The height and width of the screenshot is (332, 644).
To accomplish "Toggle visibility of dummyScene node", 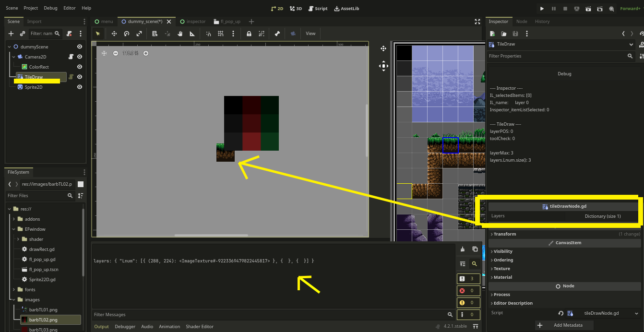I will pyautogui.click(x=80, y=47).
